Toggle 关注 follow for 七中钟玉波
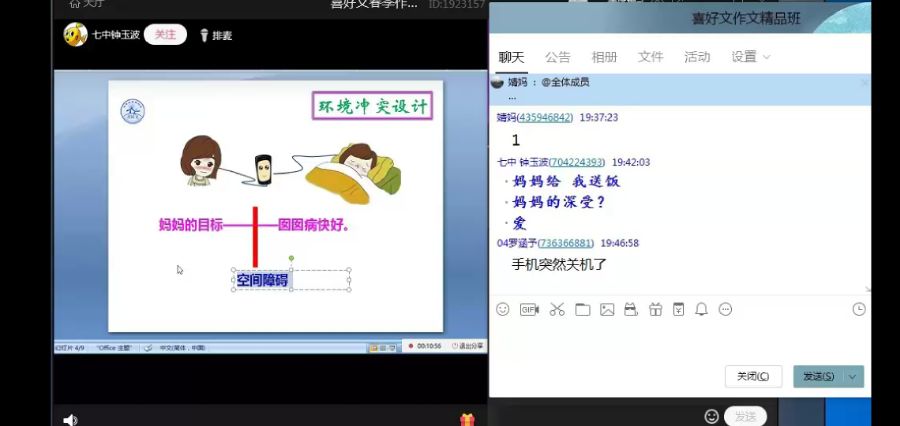The width and height of the screenshot is (900, 426). click(x=165, y=35)
